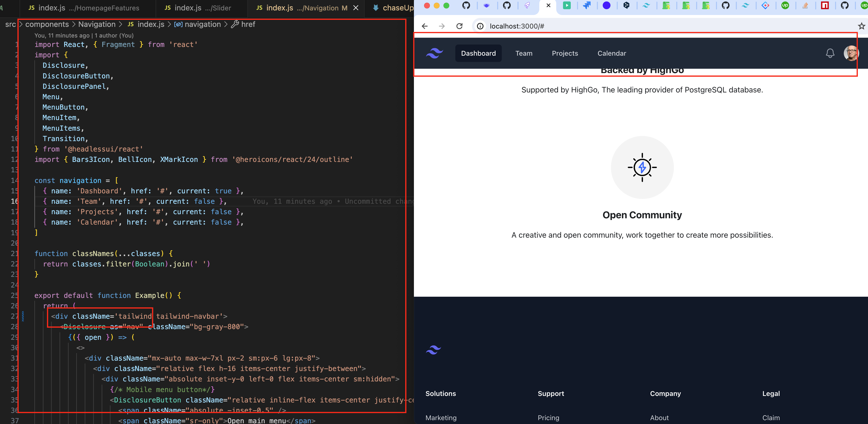Image resolution: width=868 pixels, height=424 pixels.
Task: Click the 'Open Community' heading
Action: 642,215
